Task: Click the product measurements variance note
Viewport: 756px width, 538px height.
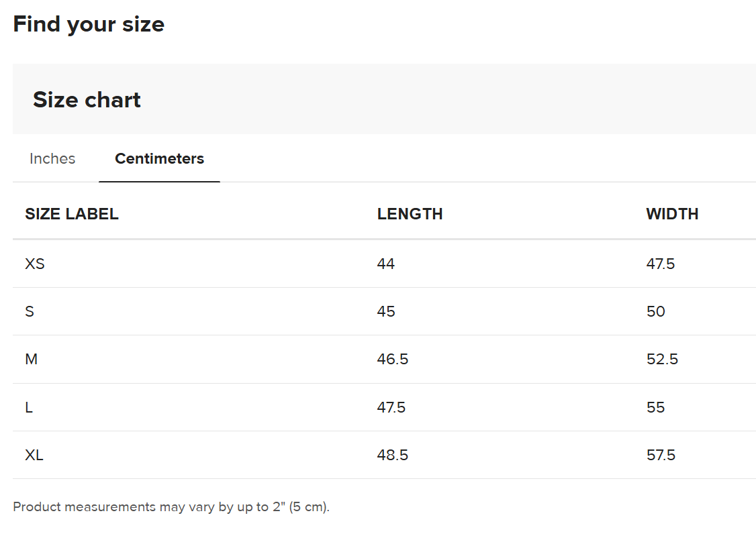Action: click(x=171, y=507)
